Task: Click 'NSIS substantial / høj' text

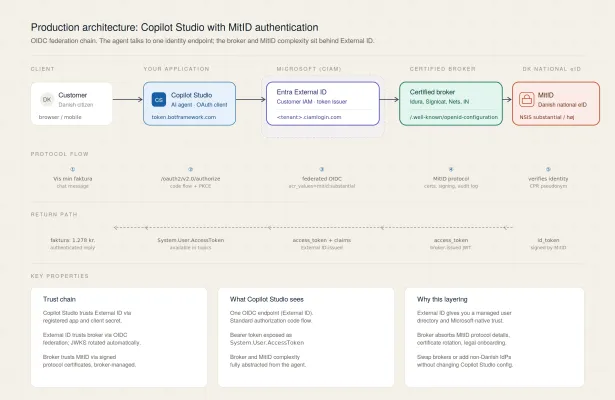Action: click(x=547, y=117)
